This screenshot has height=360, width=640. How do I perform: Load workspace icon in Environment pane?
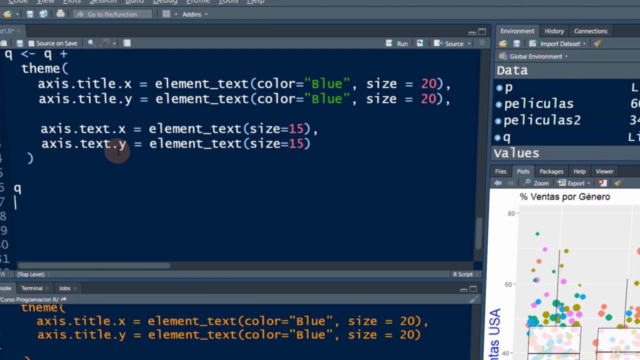click(x=503, y=44)
